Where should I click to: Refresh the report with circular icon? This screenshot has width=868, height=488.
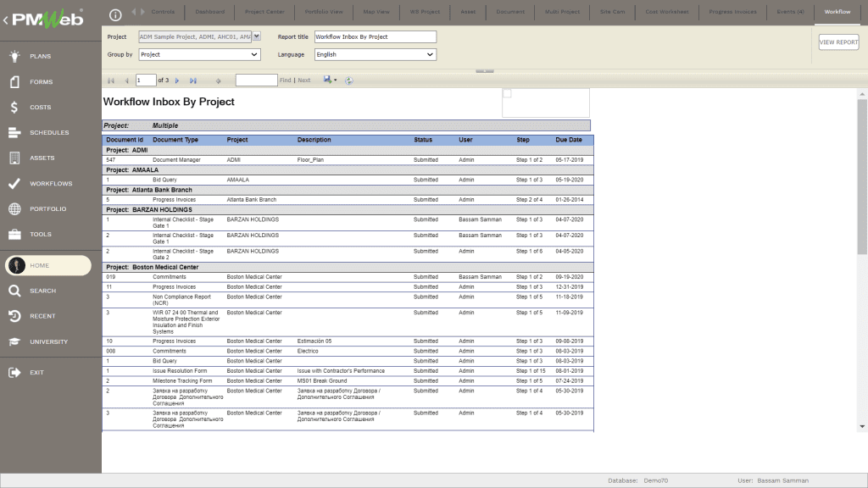[x=348, y=80]
